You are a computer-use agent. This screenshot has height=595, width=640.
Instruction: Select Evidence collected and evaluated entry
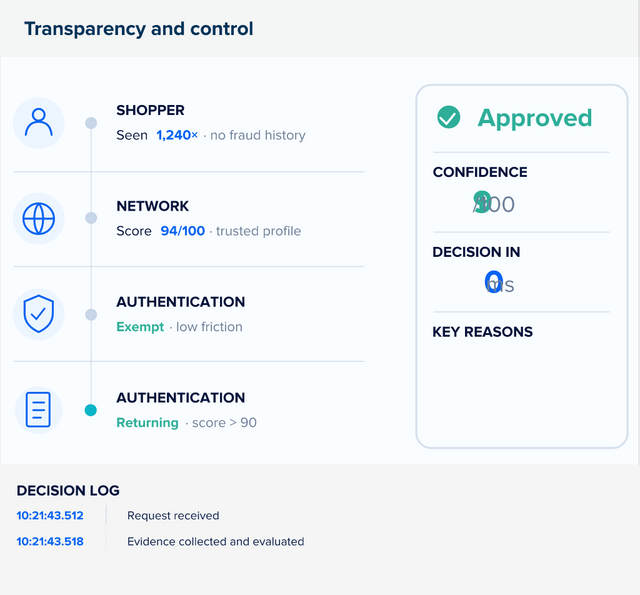tap(216, 542)
